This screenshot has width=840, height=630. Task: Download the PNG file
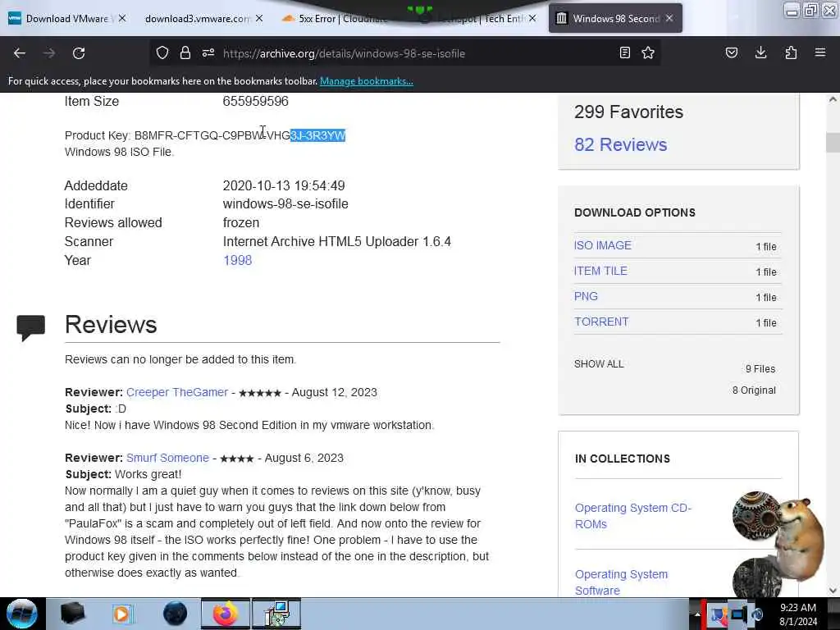pos(586,296)
